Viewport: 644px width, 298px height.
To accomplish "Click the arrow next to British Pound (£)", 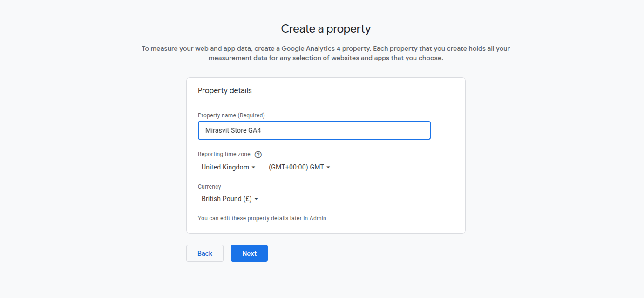I will 257,199.
